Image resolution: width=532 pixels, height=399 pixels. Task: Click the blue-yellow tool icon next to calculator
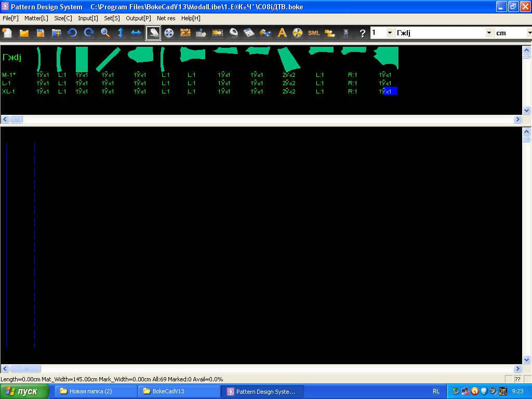click(x=265, y=33)
